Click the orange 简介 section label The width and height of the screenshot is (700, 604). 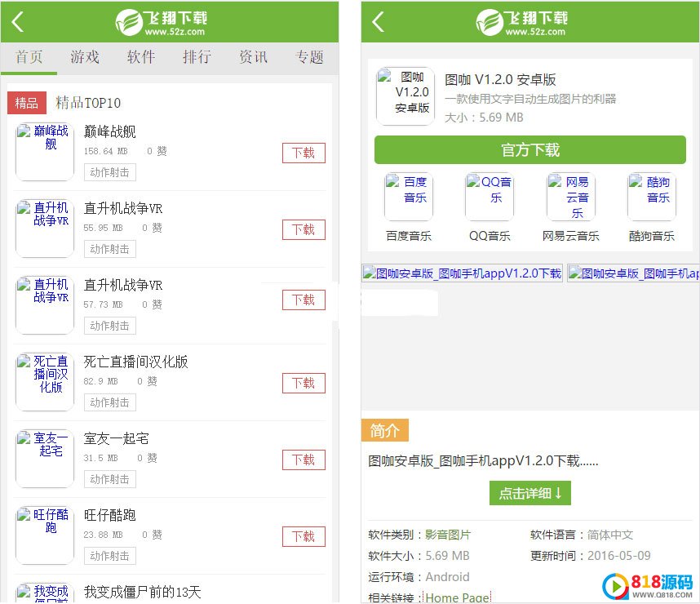(x=385, y=431)
